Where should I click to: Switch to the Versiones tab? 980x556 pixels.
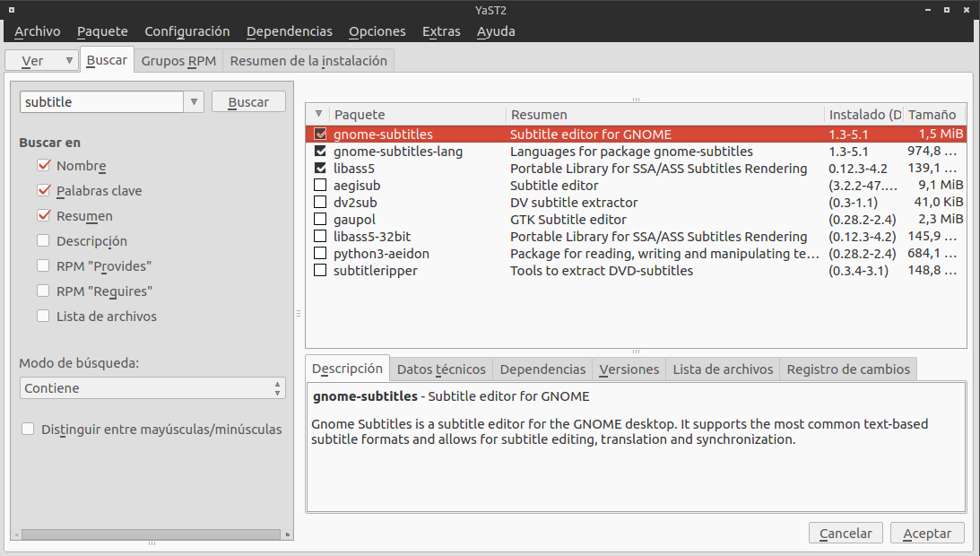click(629, 369)
